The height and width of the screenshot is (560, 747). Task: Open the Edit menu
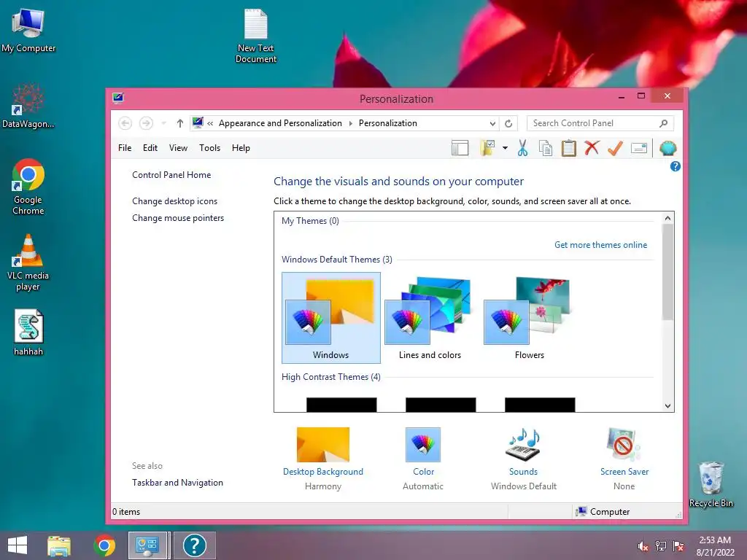pyautogui.click(x=150, y=148)
